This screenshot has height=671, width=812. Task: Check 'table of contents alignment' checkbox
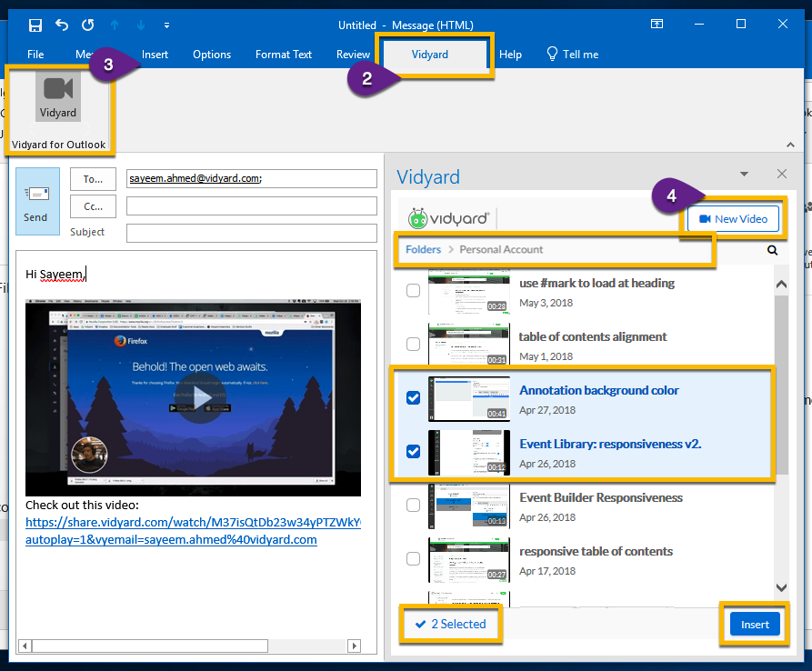coord(413,344)
